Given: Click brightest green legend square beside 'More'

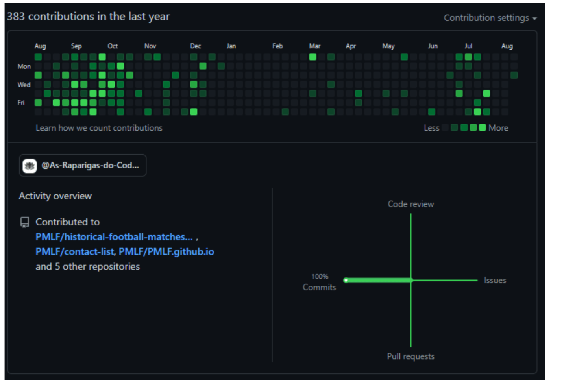Looking at the screenshot, I should click(482, 127).
